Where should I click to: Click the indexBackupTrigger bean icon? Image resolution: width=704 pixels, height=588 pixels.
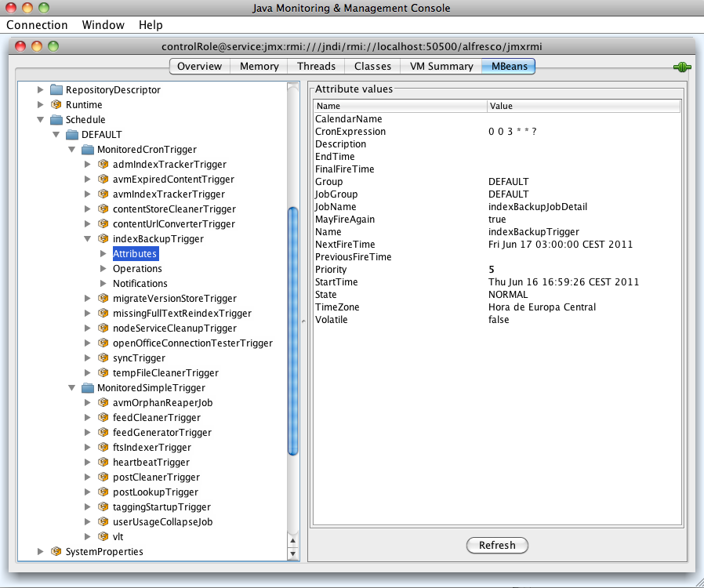[x=103, y=238]
